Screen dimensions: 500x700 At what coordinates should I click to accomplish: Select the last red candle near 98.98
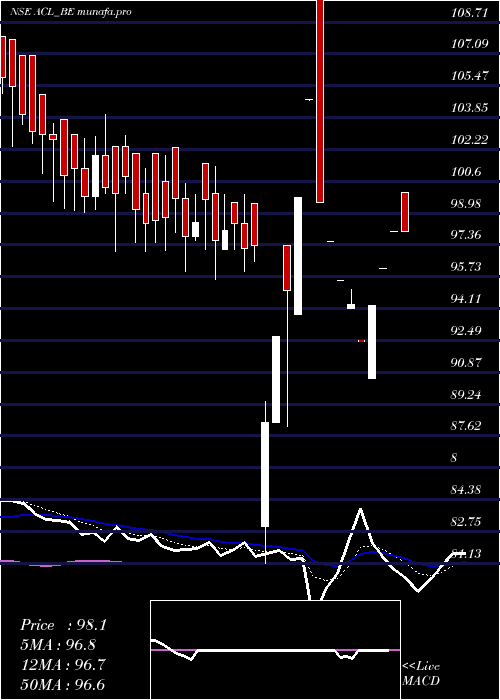(405, 212)
